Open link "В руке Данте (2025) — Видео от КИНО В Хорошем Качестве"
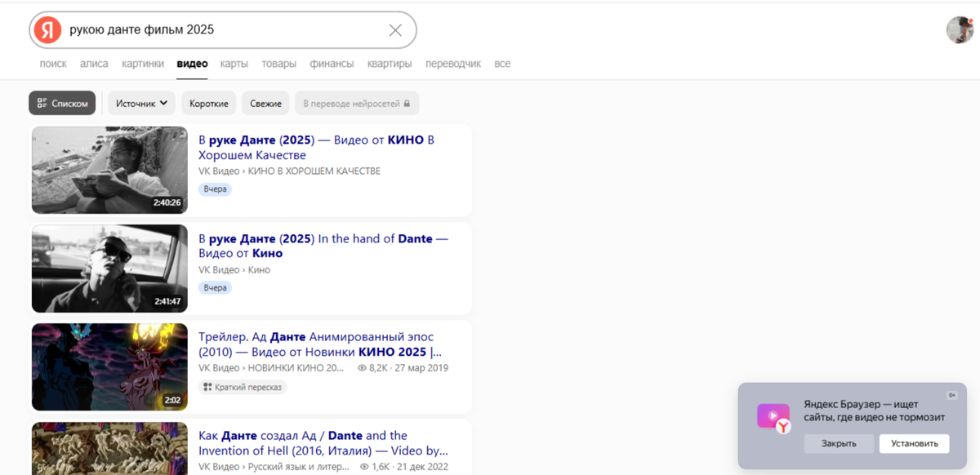The height and width of the screenshot is (475, 980). (x=316, y=147)
